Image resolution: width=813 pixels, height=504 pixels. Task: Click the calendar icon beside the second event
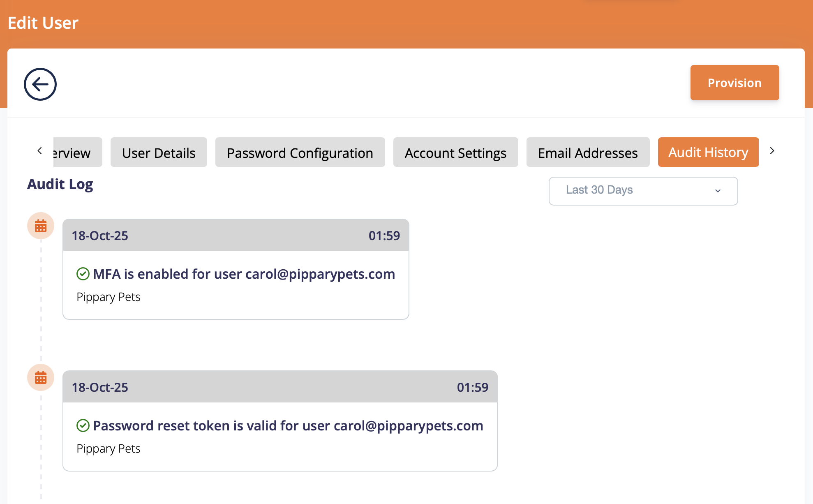point(40,377)
